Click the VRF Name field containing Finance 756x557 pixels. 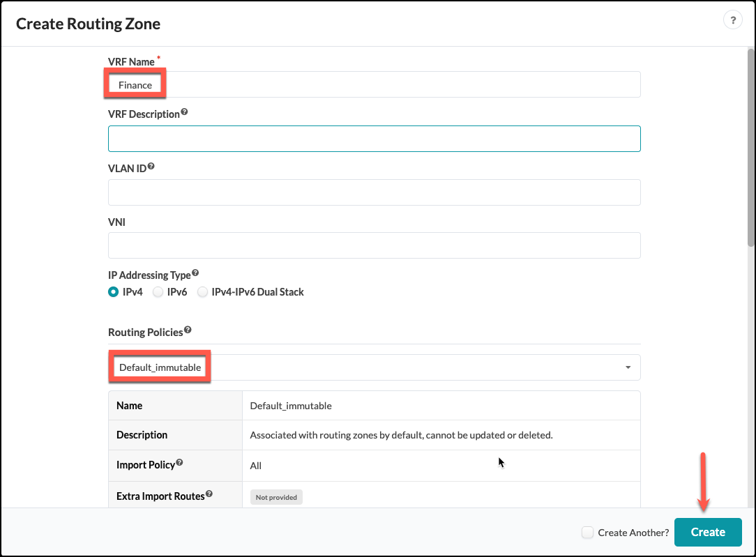pyautogui.click(x=374, y=85)
